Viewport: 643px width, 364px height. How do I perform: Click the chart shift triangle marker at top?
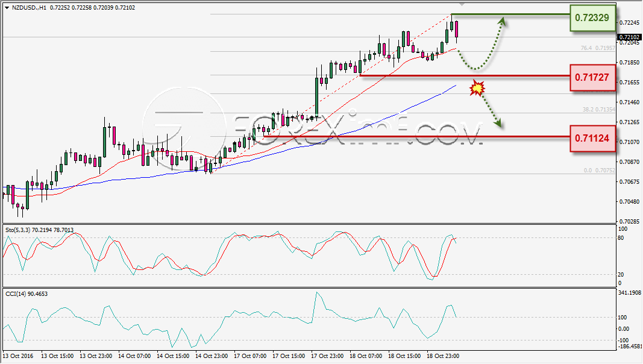click(x=462, y=4)
